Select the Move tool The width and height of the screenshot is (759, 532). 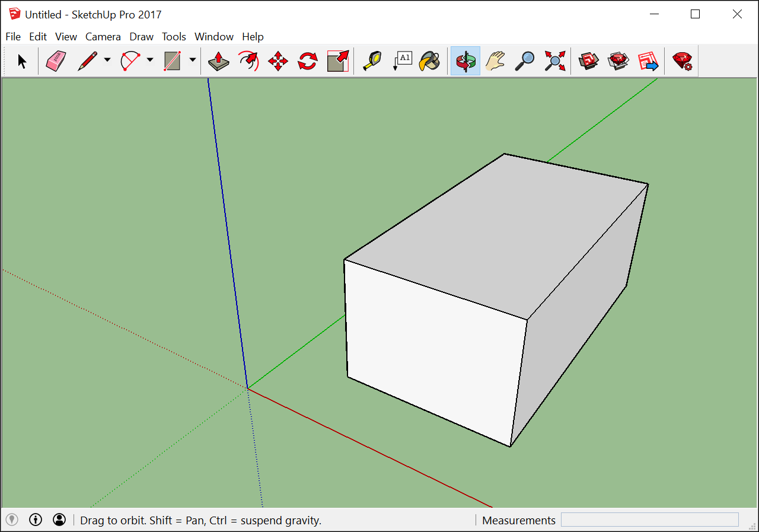(x=278, y=60)
